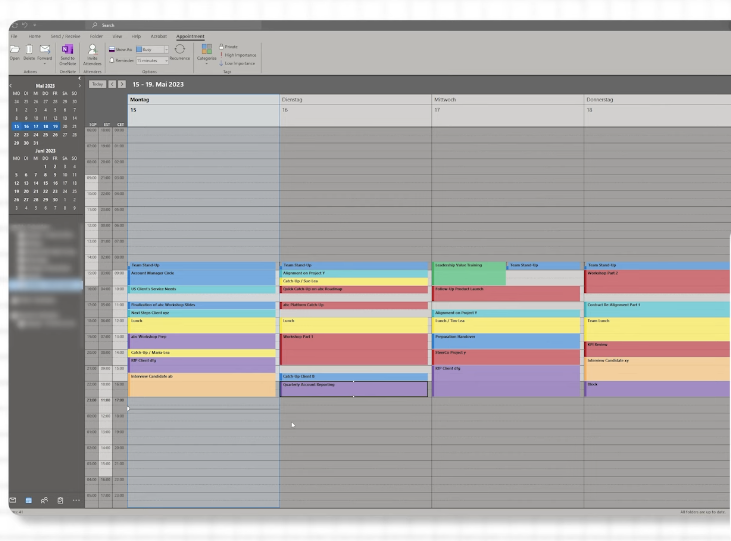731x541 pixels.
Task: Open the Acrobat tab
Action: [x=159, y=36]
